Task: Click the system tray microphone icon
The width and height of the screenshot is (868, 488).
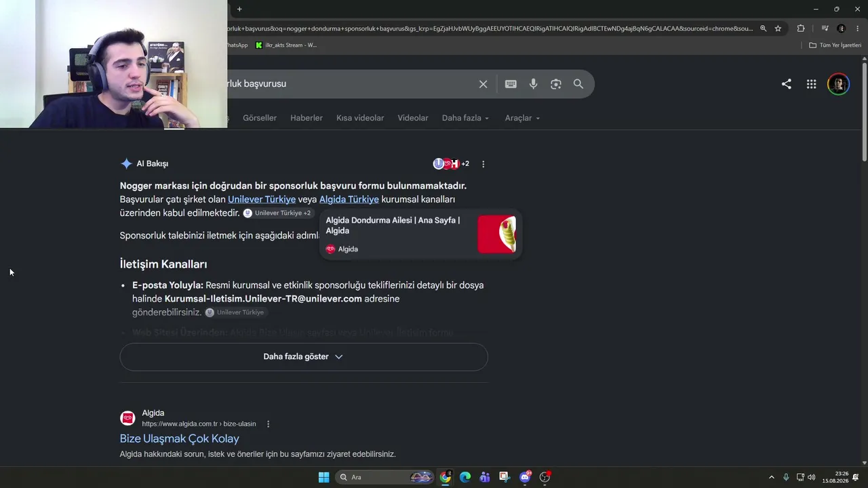Action: pyautogui.click(x=786, y=477)
